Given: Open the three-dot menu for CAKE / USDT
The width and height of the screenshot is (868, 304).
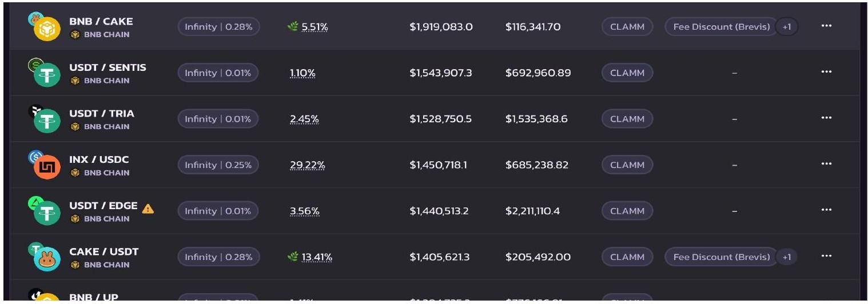Looking at the screenshot, I should 826,257.
